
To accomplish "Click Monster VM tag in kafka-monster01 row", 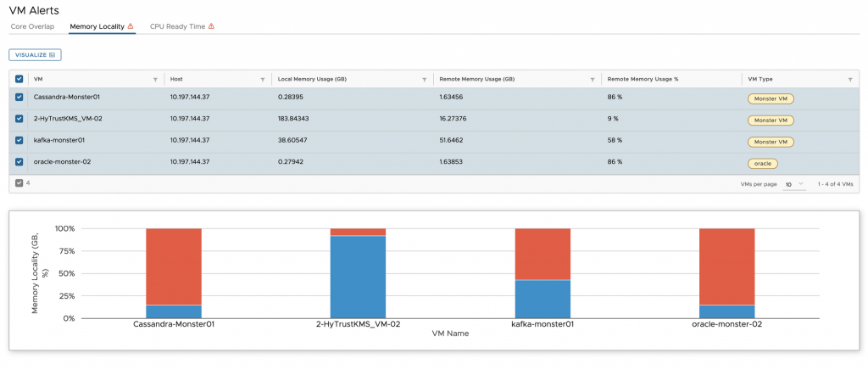I will tap(771, 142).
